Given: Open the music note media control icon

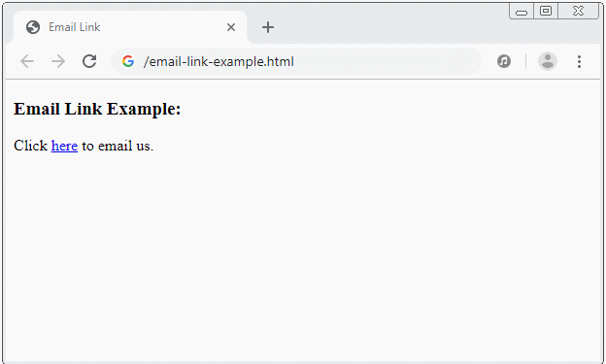Looking at the screenshot, I should coord(504,61).
